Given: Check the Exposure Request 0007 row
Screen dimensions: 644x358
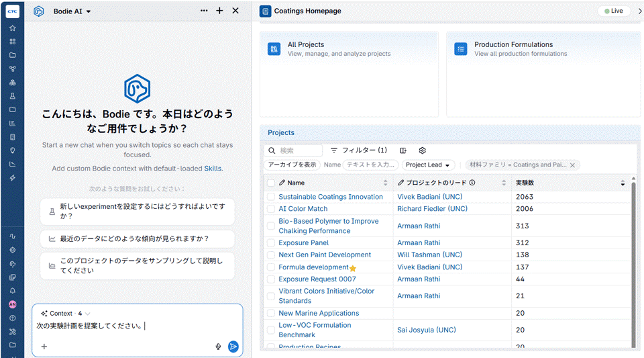Looking at the screenshot, I should [270, 279].
